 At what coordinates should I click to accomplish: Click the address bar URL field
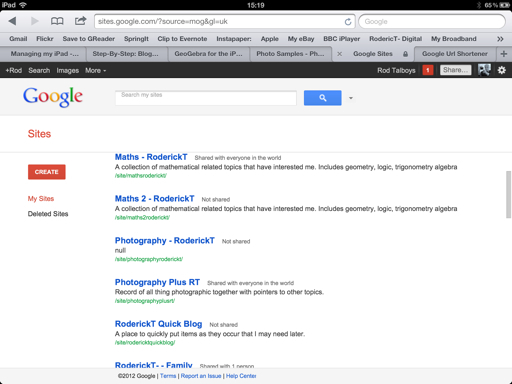pyautogui.click(x=225, y=22)
